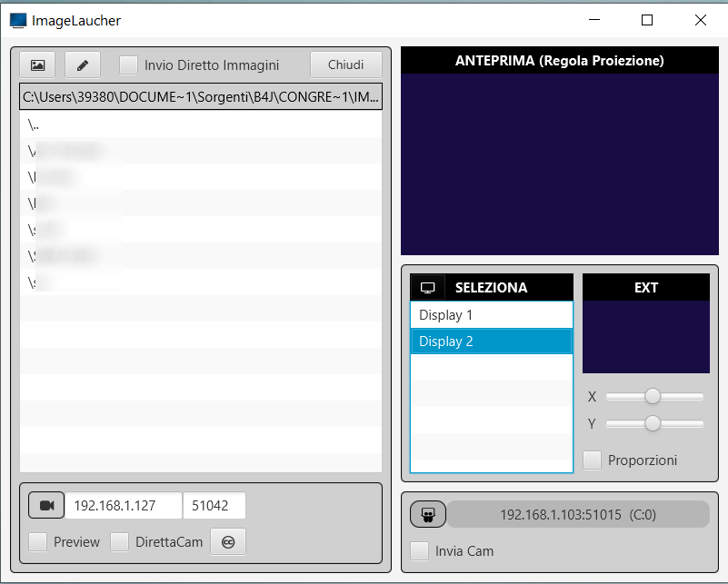Click the EXT header label
Viewport: 728px width, 584px height.
pos(646,288)
